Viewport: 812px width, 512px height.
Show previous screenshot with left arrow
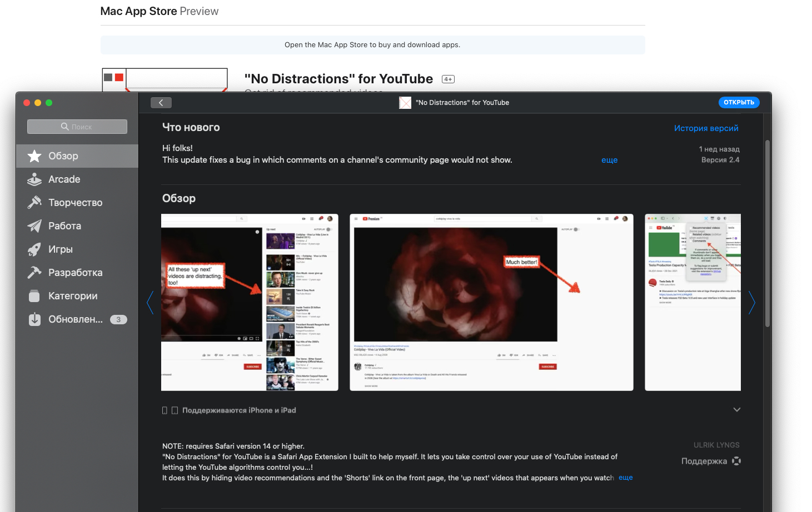click(150, 303)
